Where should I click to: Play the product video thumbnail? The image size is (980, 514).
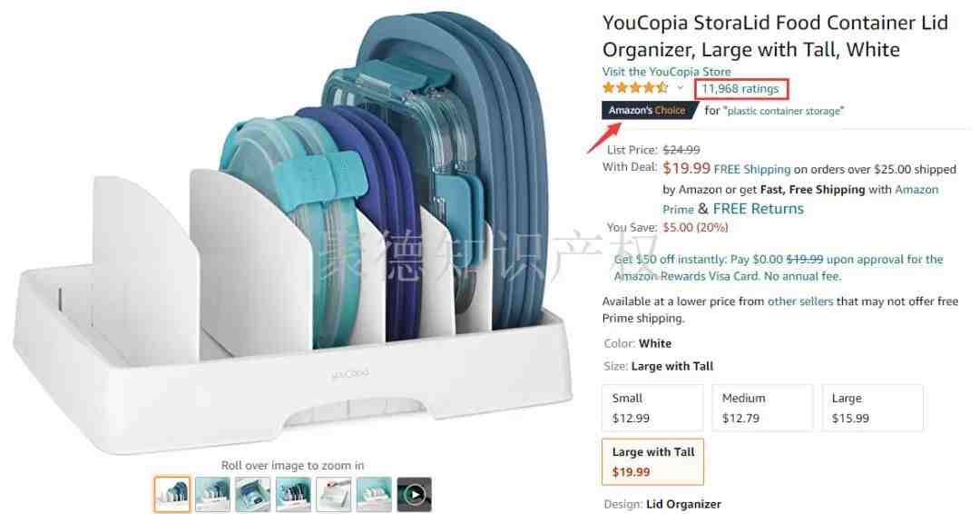[x=415, y=495]
